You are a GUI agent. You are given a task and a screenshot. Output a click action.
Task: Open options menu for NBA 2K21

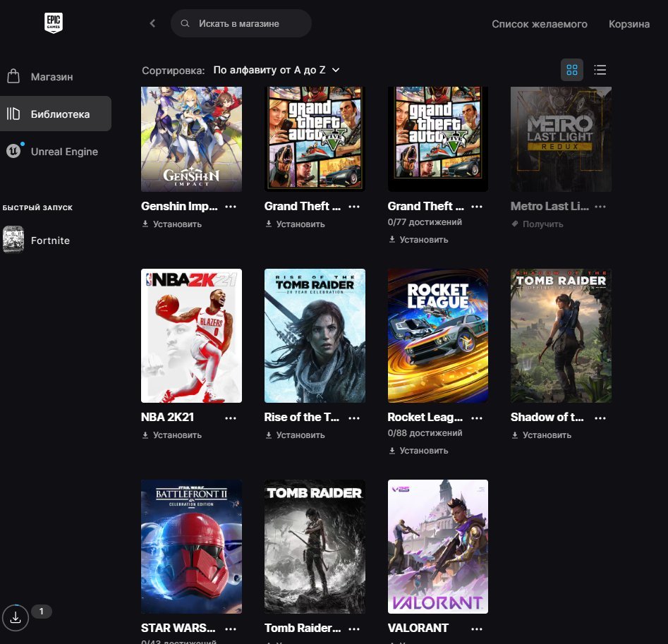(231, 418)
